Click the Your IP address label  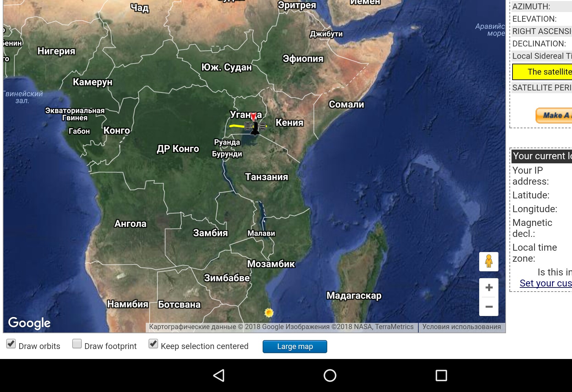pyautogui.click(x=531, y=176)
